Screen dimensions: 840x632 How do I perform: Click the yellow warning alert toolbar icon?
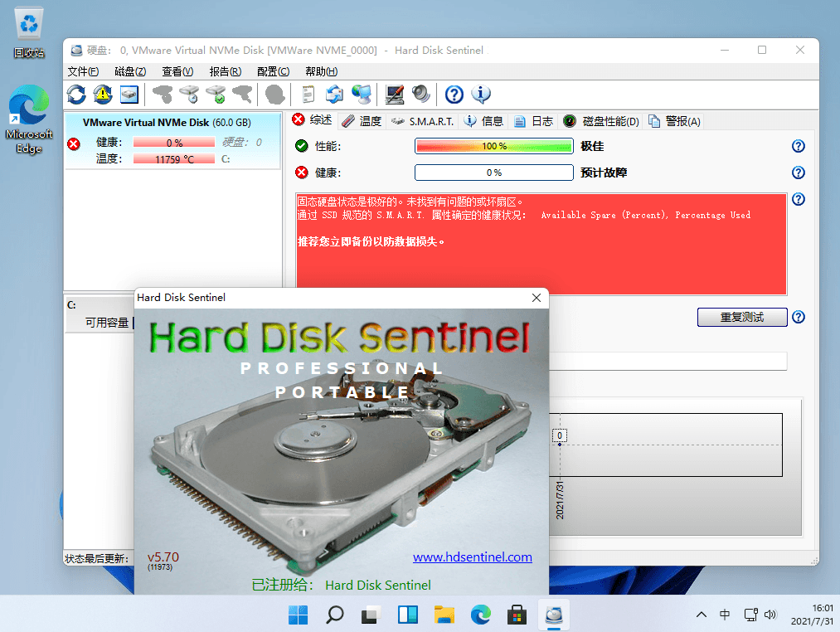coord(102,94)
